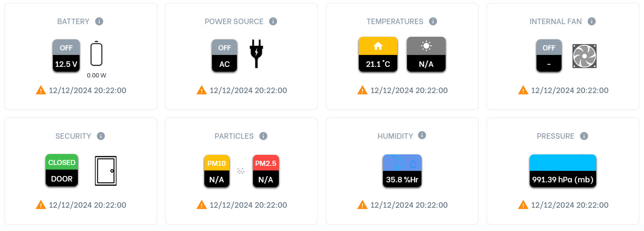Screen dimensions: 644x231
Task: Click the AC power plug icon
Action: (256, 54)
